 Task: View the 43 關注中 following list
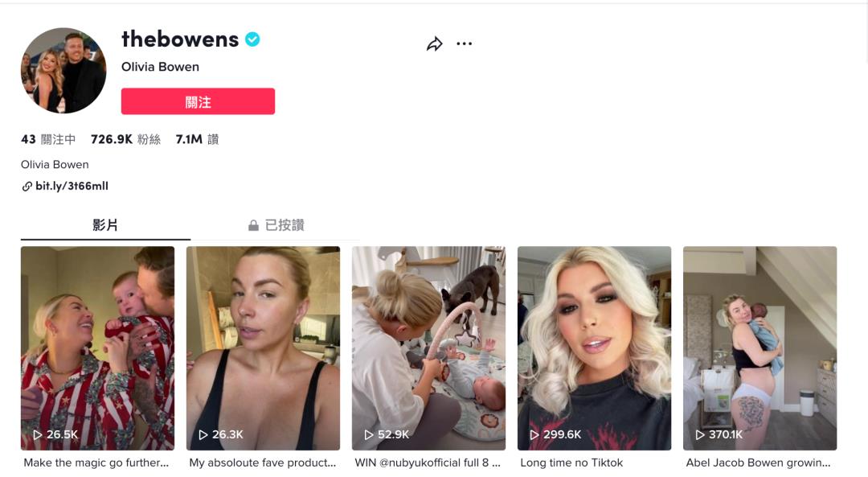pos(48,140)
